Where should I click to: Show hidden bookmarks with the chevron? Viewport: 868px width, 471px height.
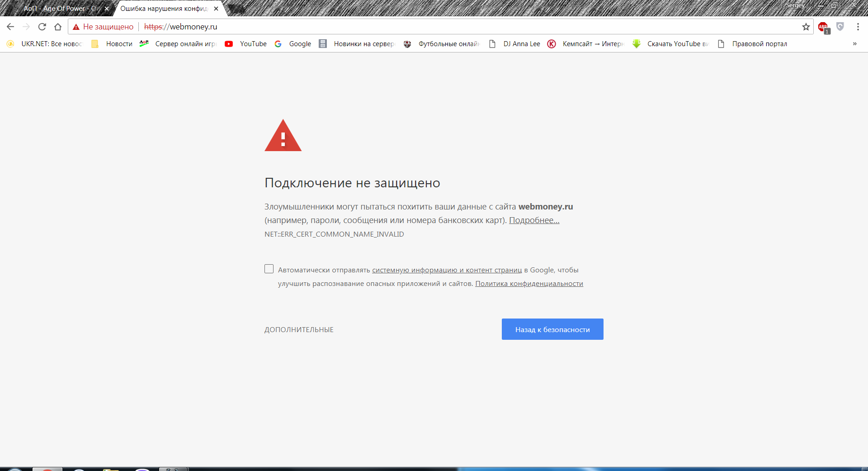click(854, 44)
